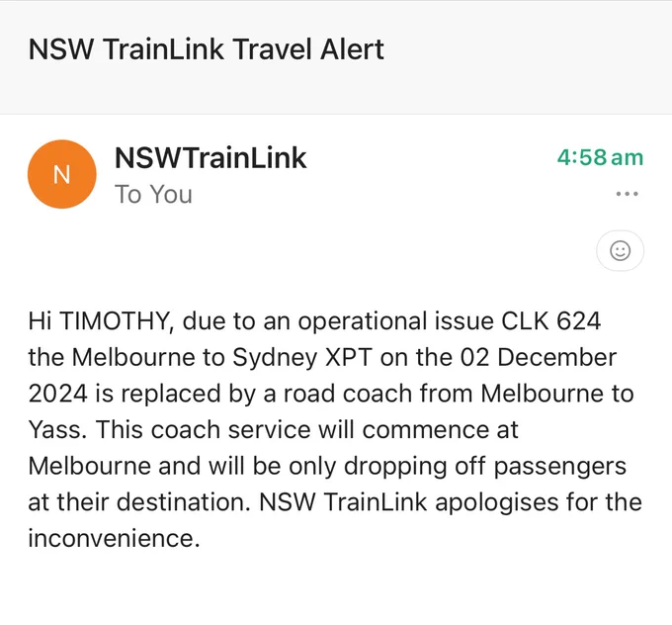Add an emoji reaction with the smiley button

tap(620, 250)
